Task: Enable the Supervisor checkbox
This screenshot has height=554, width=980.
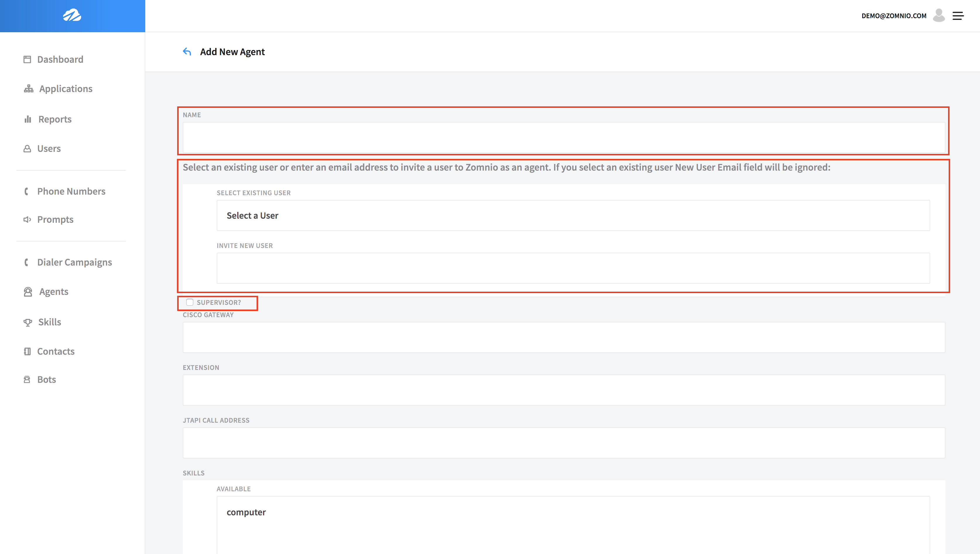Action: [x=189, y=302]
